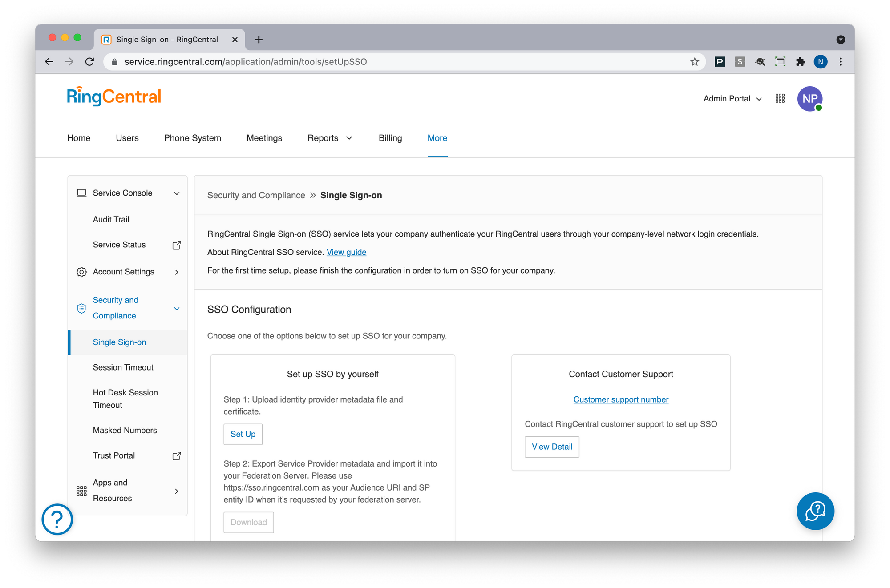Open the help question mark circle
Screen dimensions: 890x588
(57, 519)
